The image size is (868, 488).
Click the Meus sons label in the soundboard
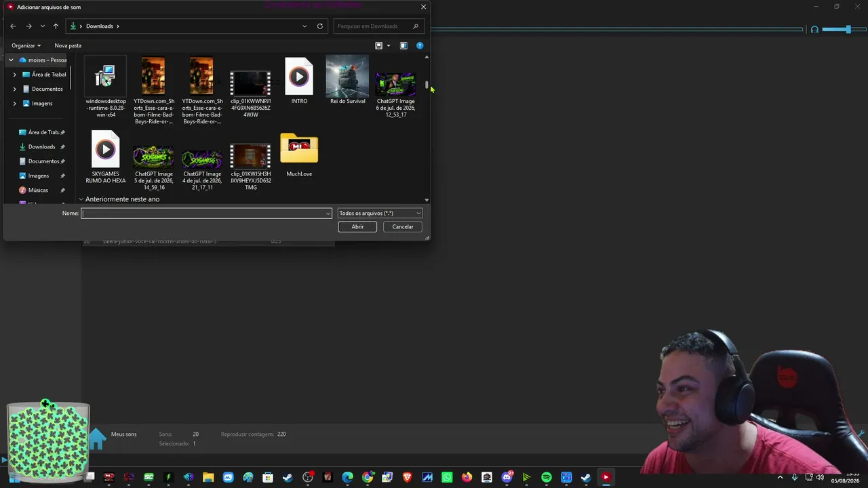pos(124,434)
